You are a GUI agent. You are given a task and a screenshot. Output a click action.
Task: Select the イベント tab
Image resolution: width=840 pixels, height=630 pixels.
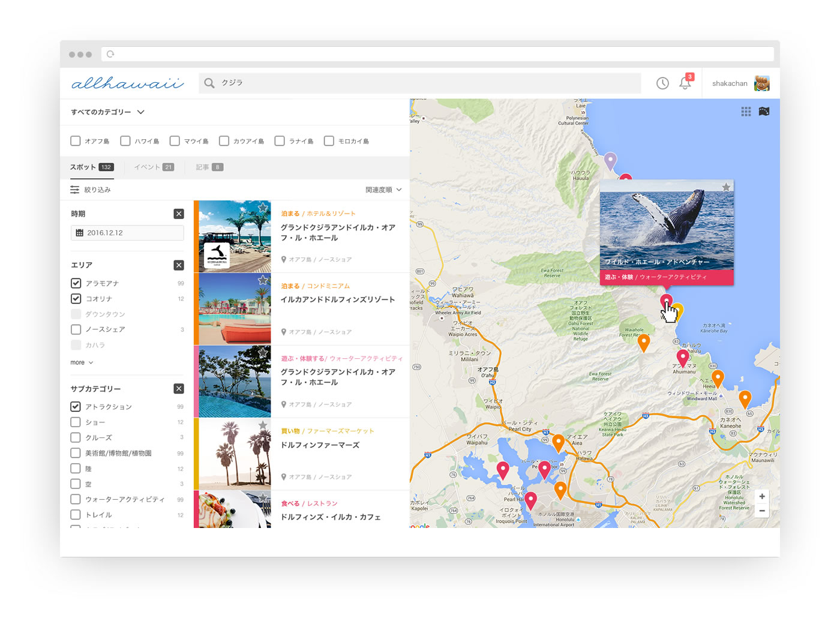point(154,167)
